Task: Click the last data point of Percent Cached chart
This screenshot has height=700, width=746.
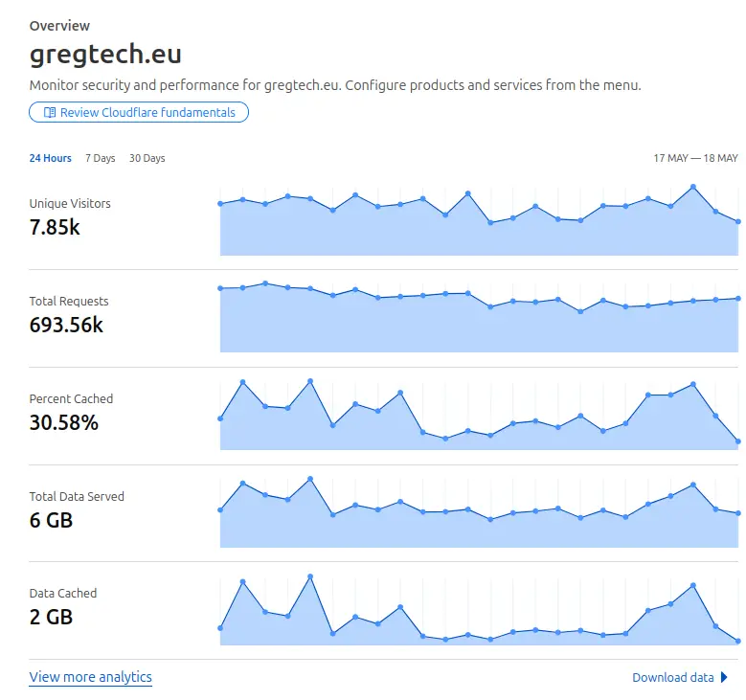Action: tap(738, 441)
